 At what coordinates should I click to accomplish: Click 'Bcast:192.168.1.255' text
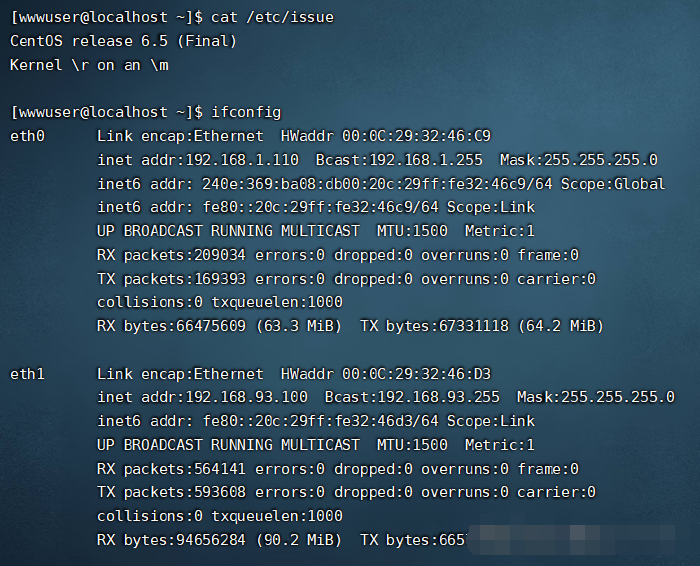click(x=399, y=160)
